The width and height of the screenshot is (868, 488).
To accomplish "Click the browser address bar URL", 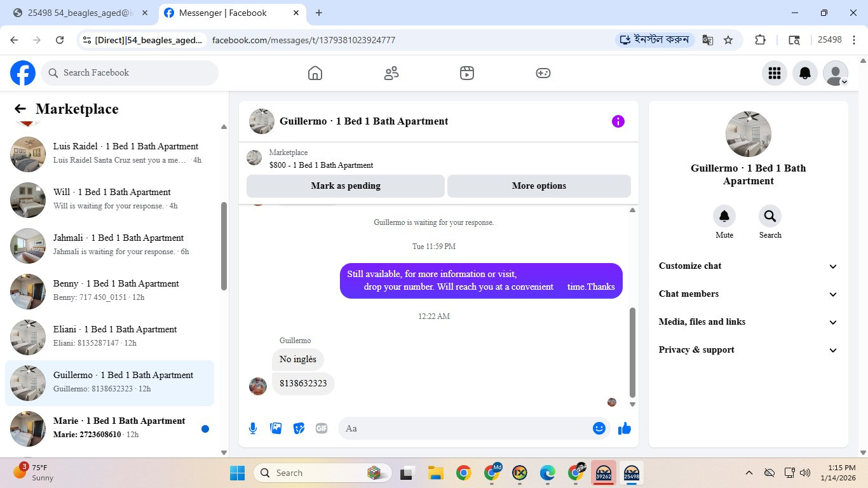I will tap(304, 40).
